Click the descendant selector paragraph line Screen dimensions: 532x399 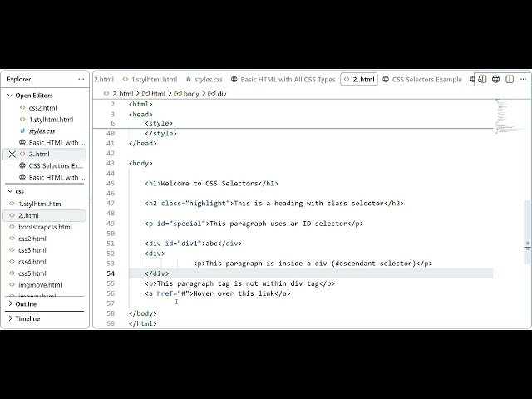[313, 264]
